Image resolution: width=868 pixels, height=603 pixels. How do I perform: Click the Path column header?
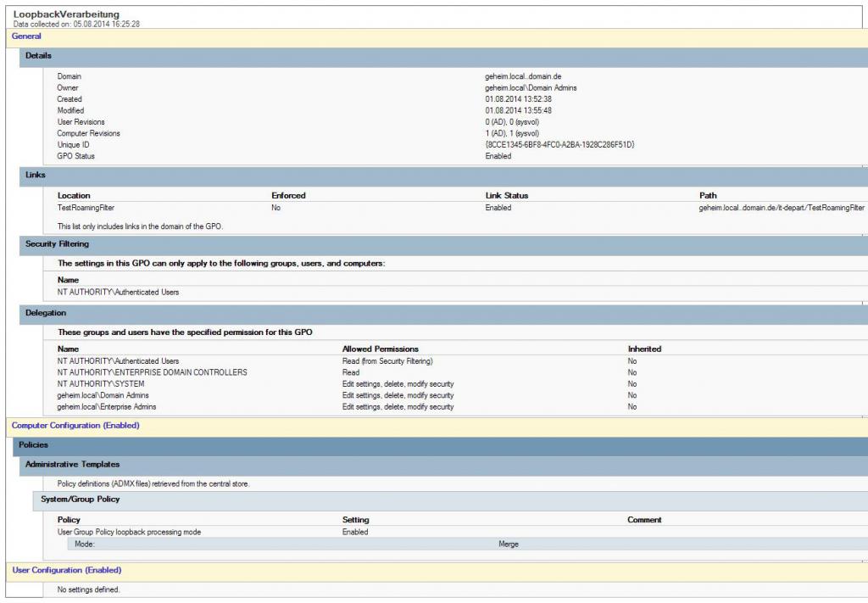[x=708, y=196]
